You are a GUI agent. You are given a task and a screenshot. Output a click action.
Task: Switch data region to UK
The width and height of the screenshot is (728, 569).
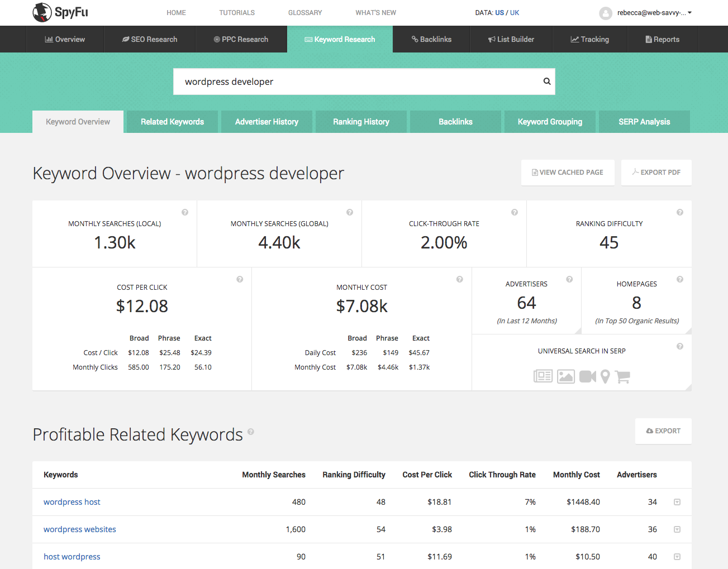(515, 13)
